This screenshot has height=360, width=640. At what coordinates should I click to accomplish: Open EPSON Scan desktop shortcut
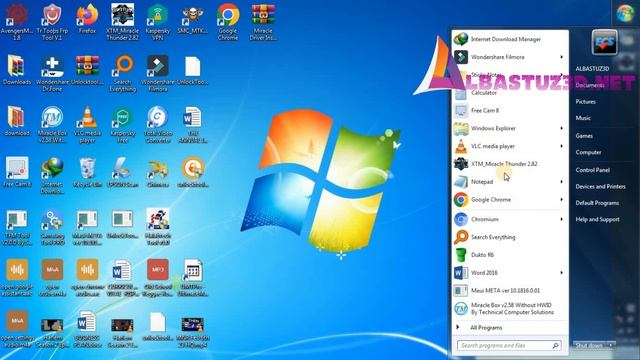point(122,172)
